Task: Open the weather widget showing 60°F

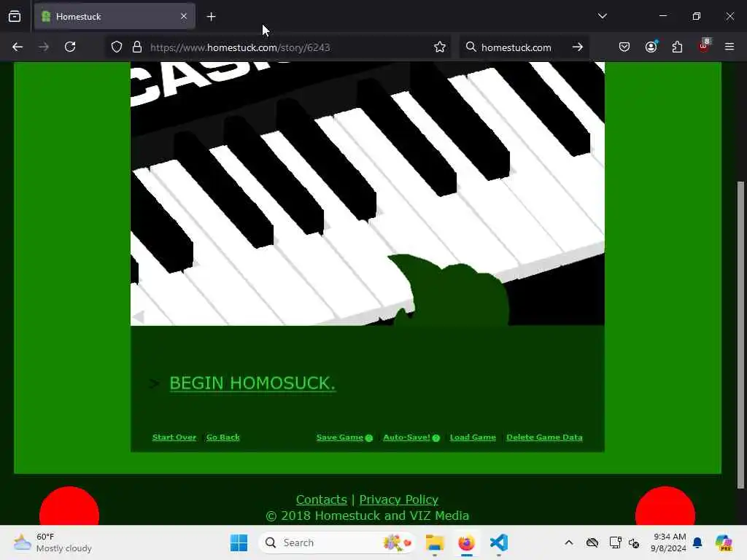Action: [53, 542]
